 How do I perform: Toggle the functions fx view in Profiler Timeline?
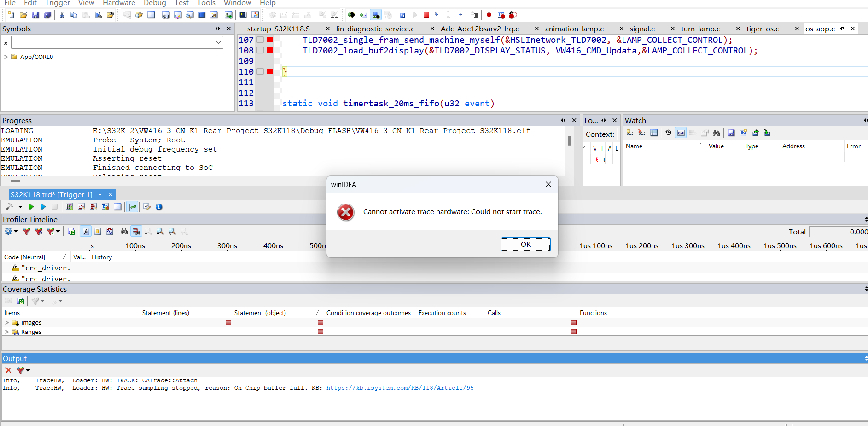tap(86, 231)
